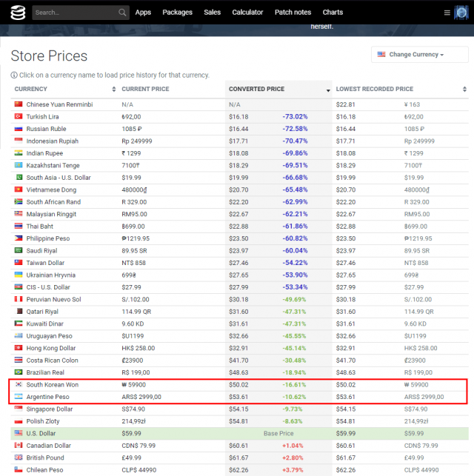The image size is (474, 476).
Task: Click the South Asia U.S. Dollar flag
Action: (19, 177)
